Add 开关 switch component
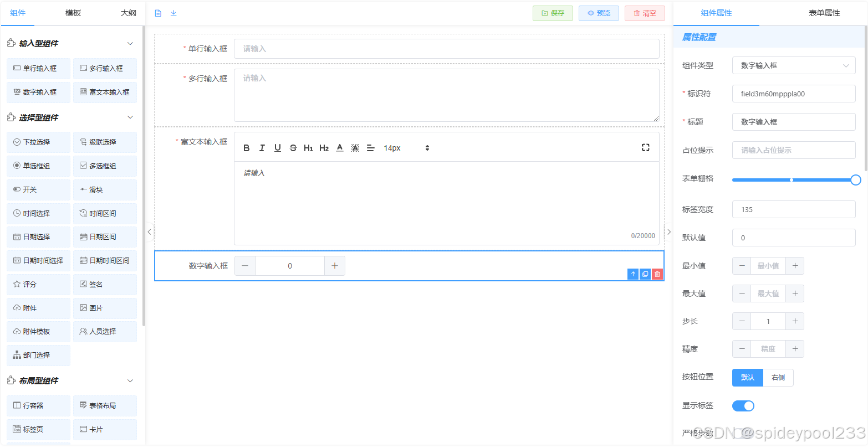The image size is (868, 448). coord(39,190)
